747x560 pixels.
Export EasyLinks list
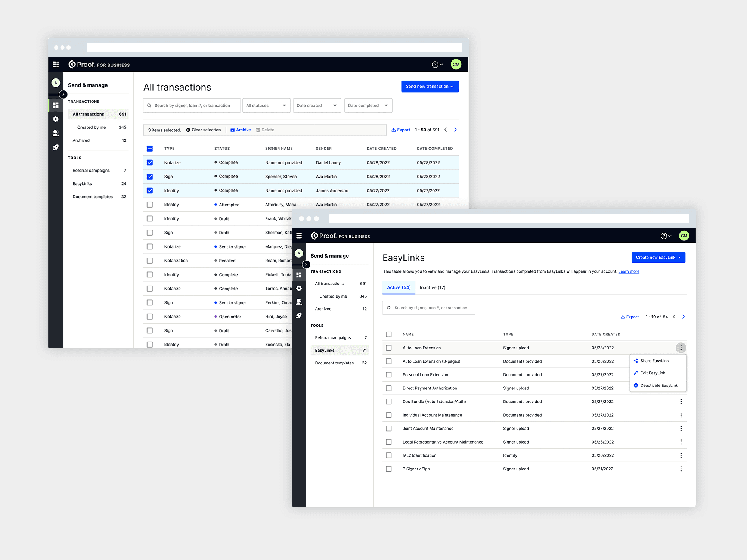[x=630, y=317]
